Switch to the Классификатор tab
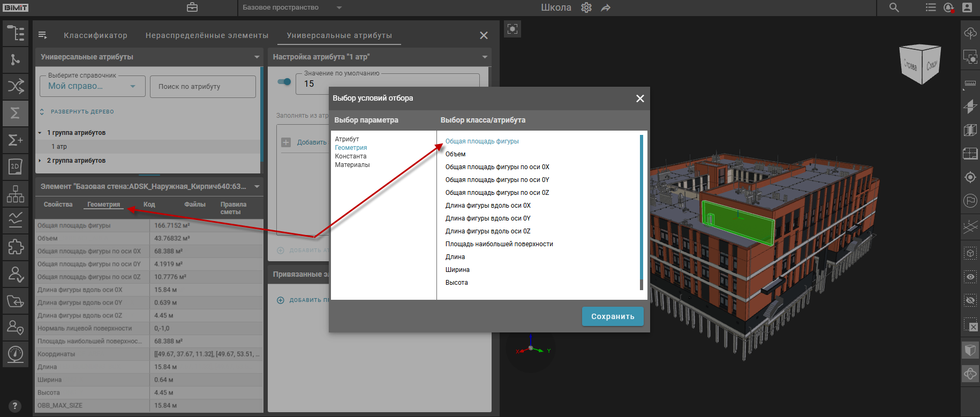Screen dimensions: 980x417 (x=95, y=35)
